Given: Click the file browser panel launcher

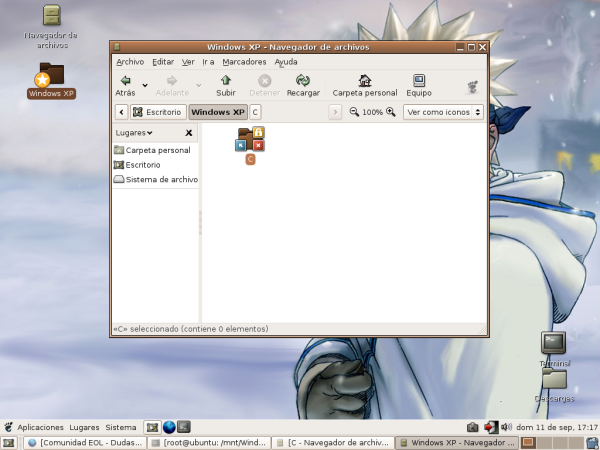Looking at the screenshot, I should 152,427.
